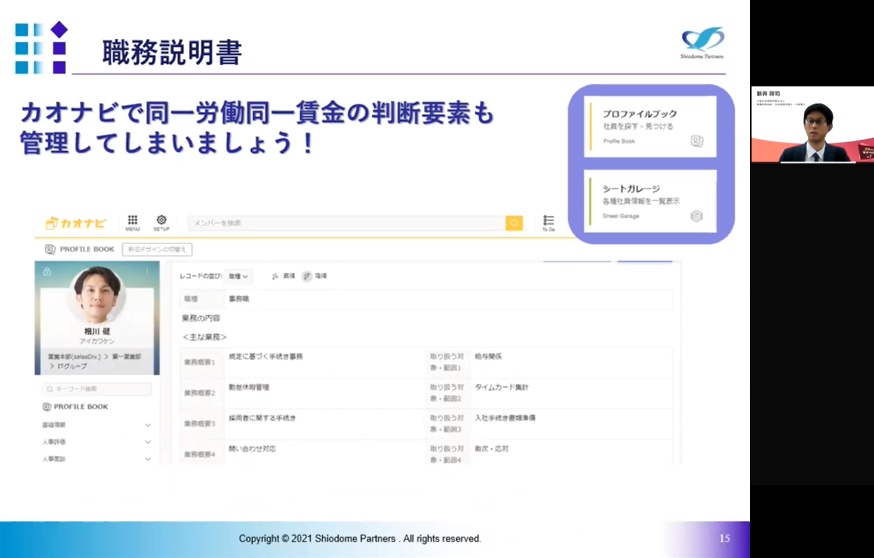
Task: Click the Profile Book card icon
Action: [696, 141]
